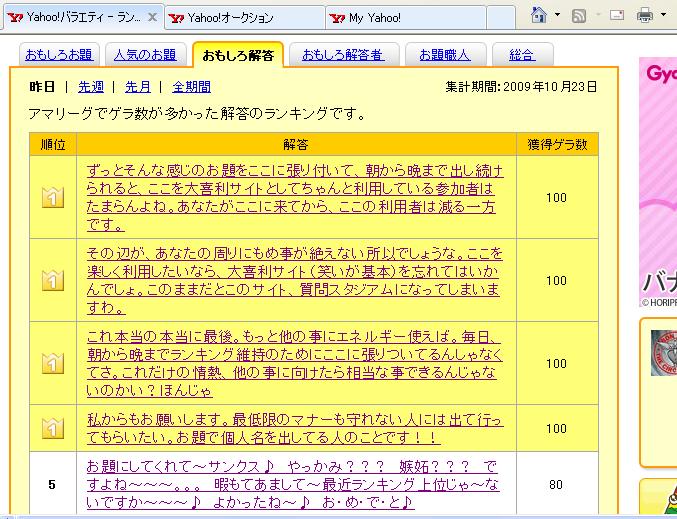Open the おもしろ解答者 page tab
Screen dimensions: 677x519
click(344, 55)
